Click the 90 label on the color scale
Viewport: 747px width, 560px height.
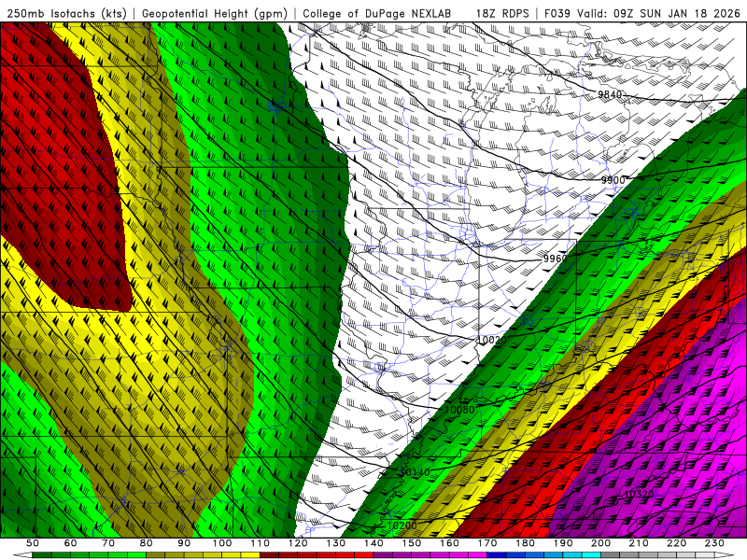point(184,543)
